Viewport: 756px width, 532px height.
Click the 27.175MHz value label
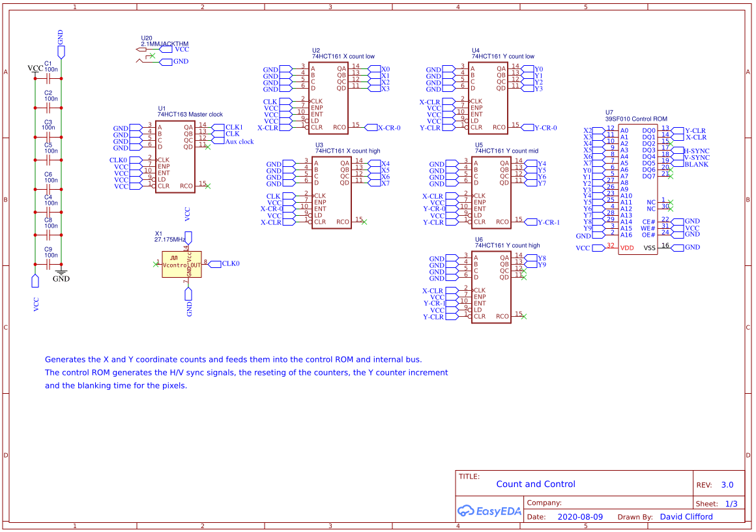169,240
